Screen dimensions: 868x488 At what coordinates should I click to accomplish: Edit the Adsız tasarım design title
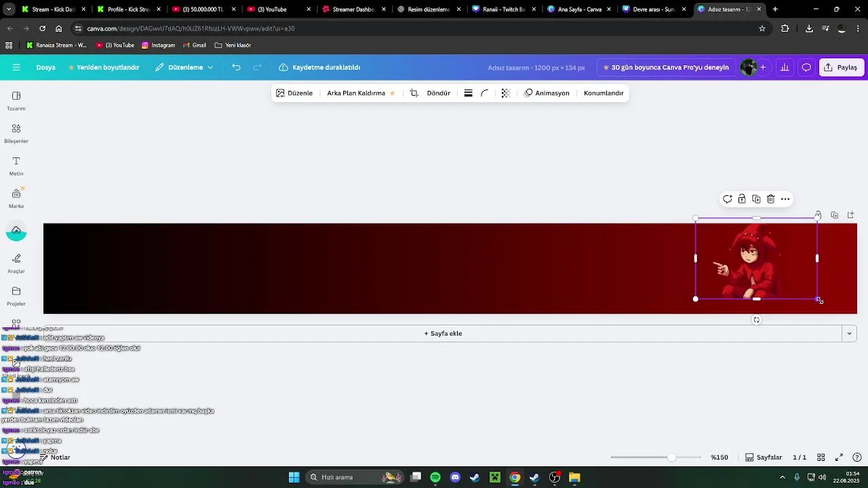click(536, 68)
